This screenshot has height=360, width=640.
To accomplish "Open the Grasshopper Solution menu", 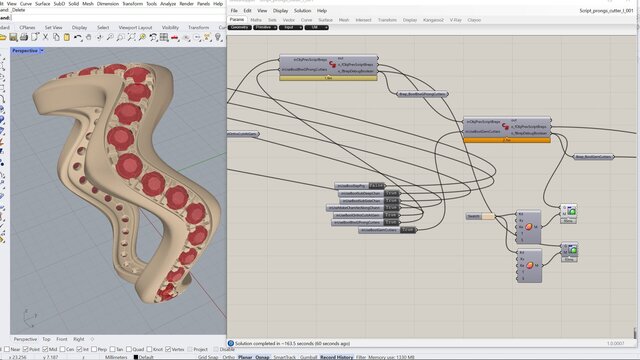I will pos(302,11).
